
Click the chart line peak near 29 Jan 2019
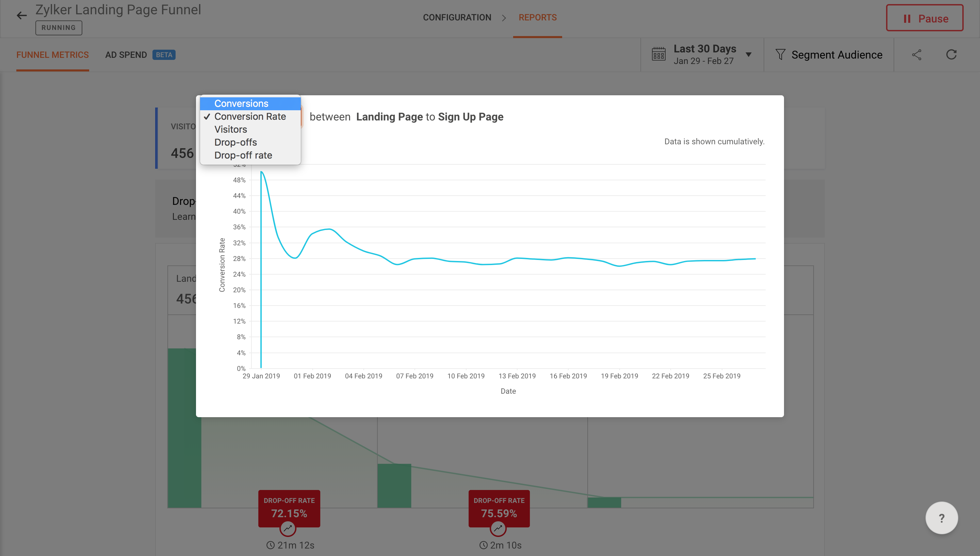[262, 172]
